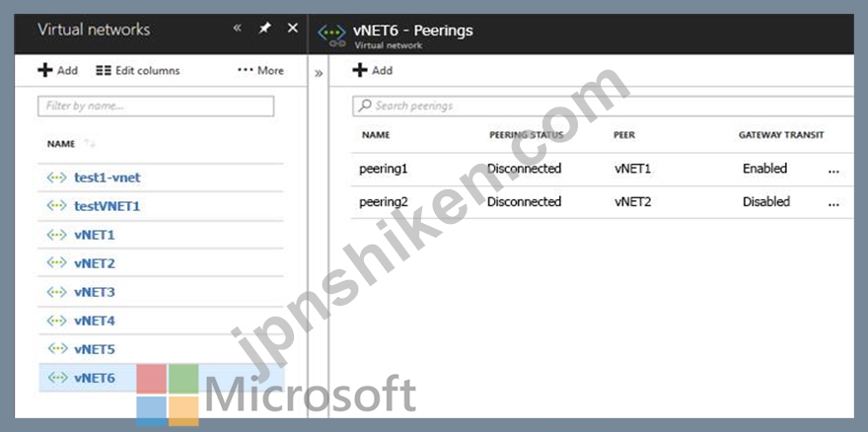Click the vNET1 row network icon
The image size is (868, 432).
click(56, 235)
